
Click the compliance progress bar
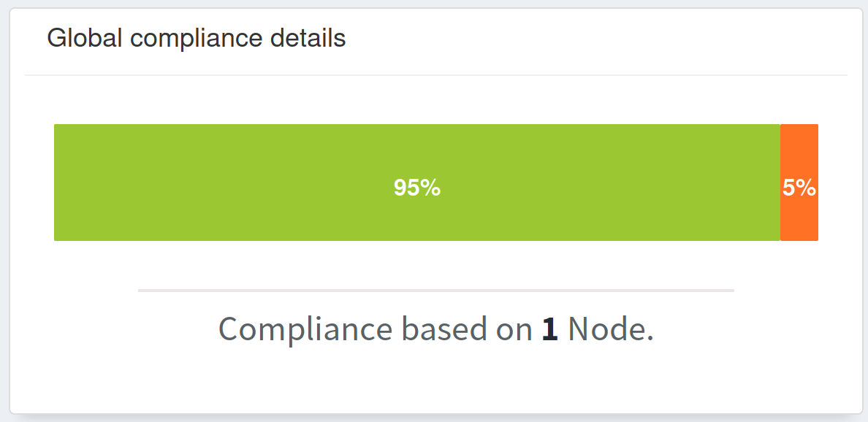[x=436, y=183]
